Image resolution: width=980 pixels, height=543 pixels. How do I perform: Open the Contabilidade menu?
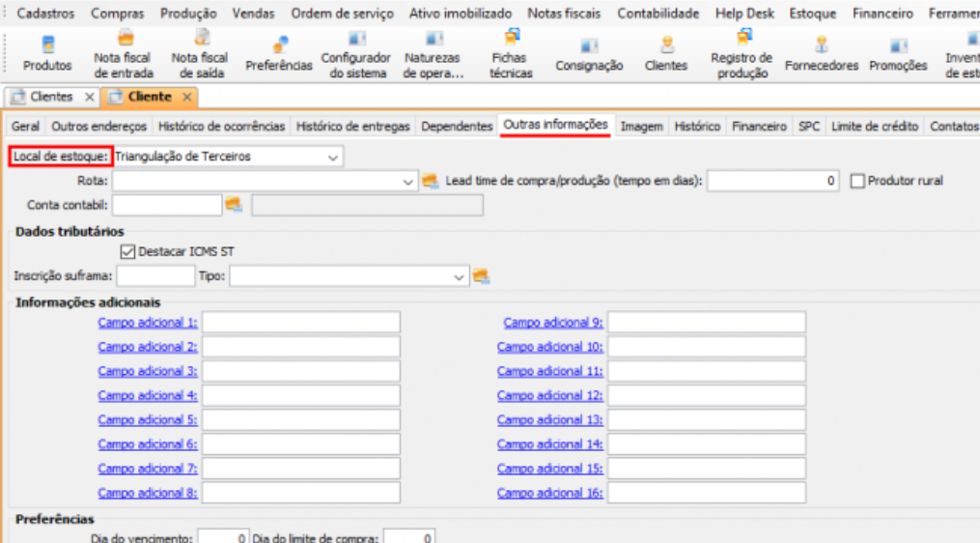[658, 14]
